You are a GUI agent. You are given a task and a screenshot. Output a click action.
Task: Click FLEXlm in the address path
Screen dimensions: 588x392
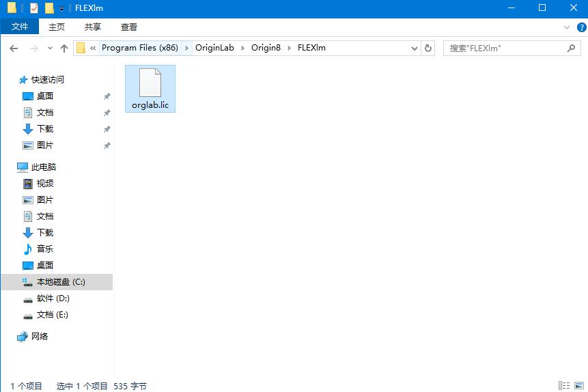coord(311,48)
